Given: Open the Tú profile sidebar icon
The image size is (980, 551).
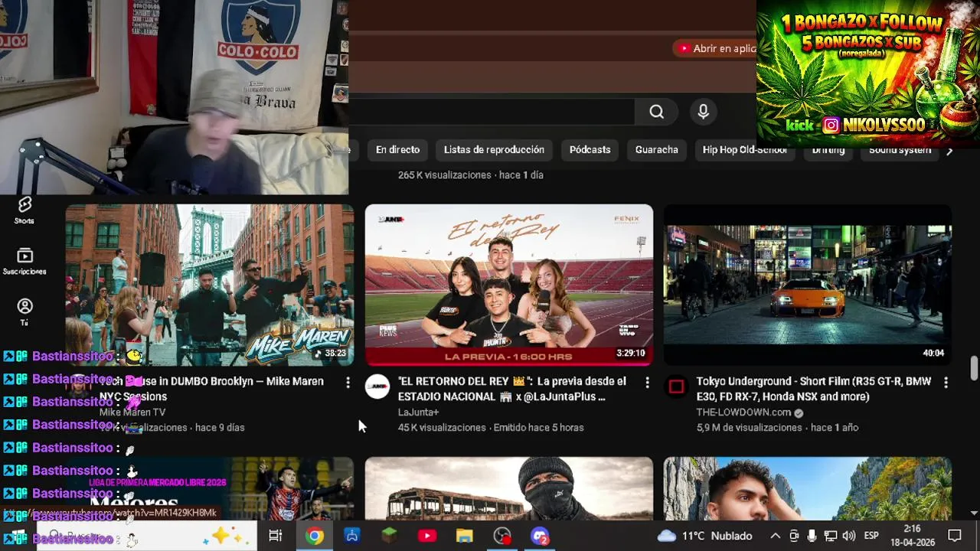Looking at the screenshot, I should point(24,311).
